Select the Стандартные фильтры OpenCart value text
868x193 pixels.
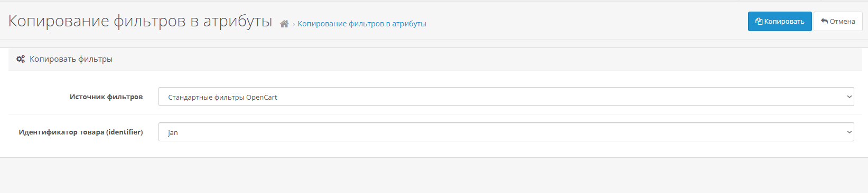pos(222,97)
